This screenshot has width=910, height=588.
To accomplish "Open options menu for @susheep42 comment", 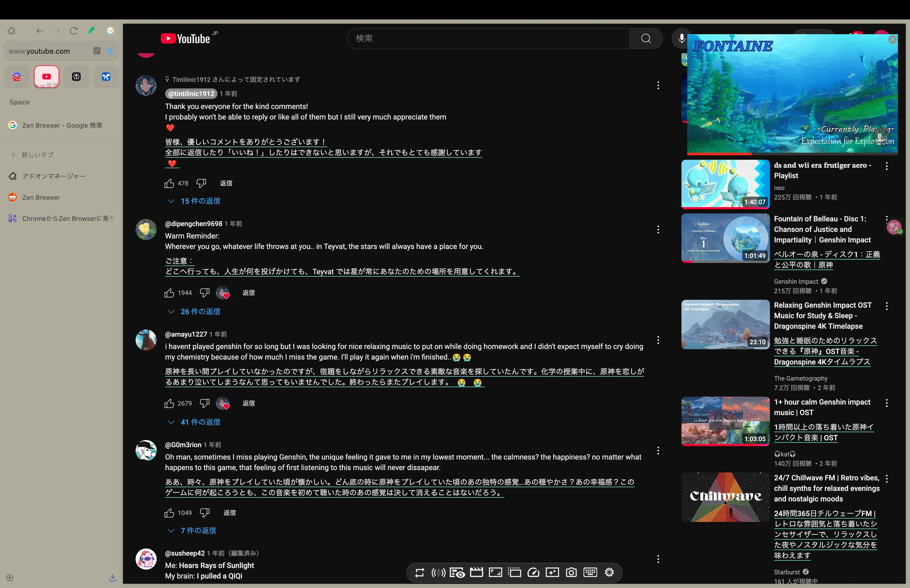I will (x=658, y=559).
